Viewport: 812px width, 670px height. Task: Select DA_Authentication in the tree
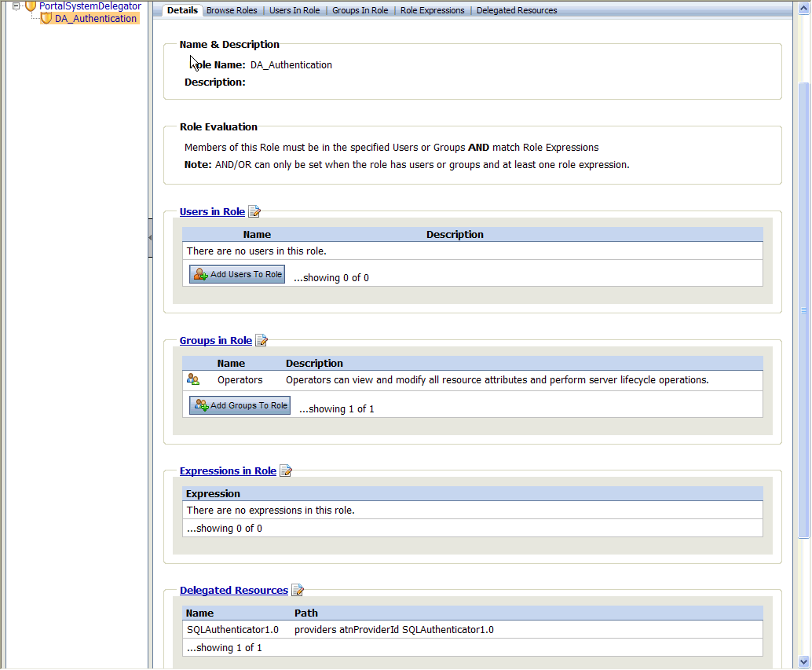click(x=93, y=18)
